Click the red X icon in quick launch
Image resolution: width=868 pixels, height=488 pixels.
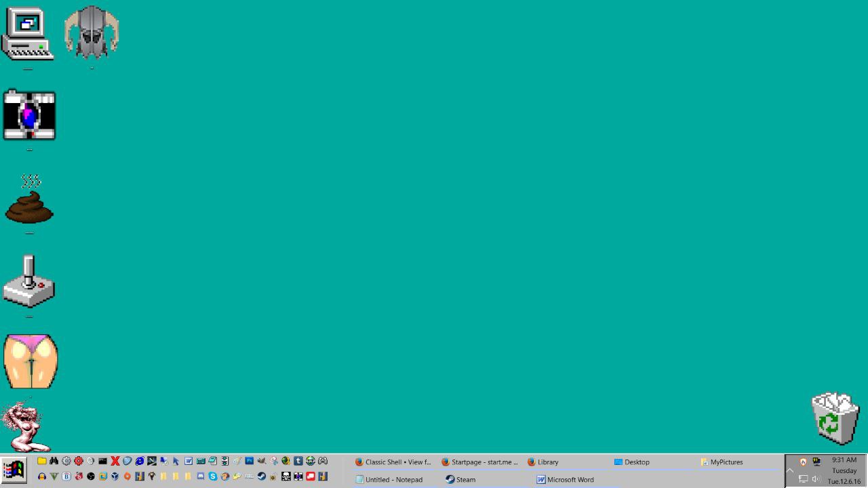(115, 461)
